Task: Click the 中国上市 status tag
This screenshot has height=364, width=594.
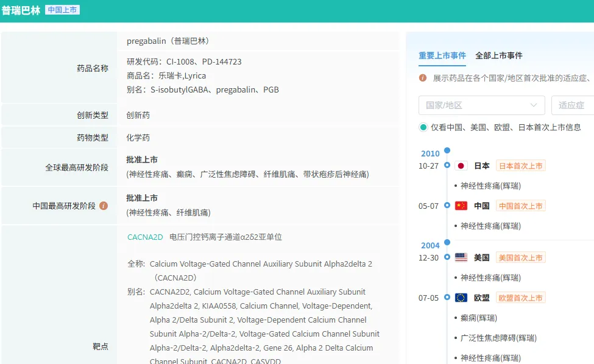Action: coord(62,10)
